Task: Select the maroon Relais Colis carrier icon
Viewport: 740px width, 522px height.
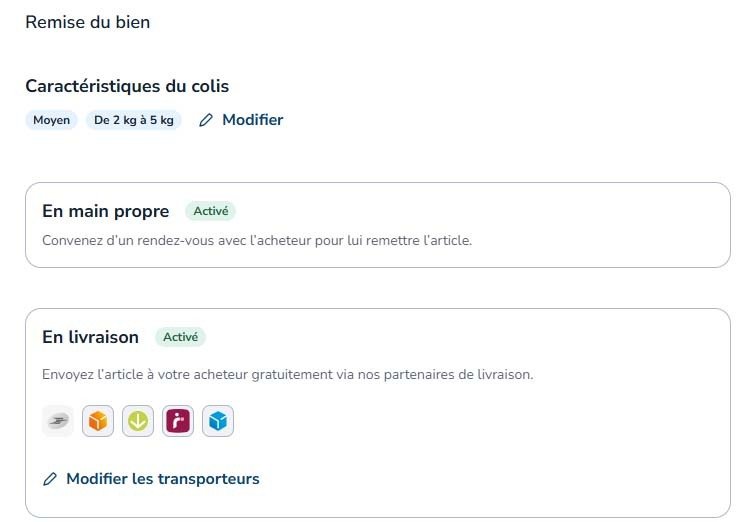Action: (178, 421)
